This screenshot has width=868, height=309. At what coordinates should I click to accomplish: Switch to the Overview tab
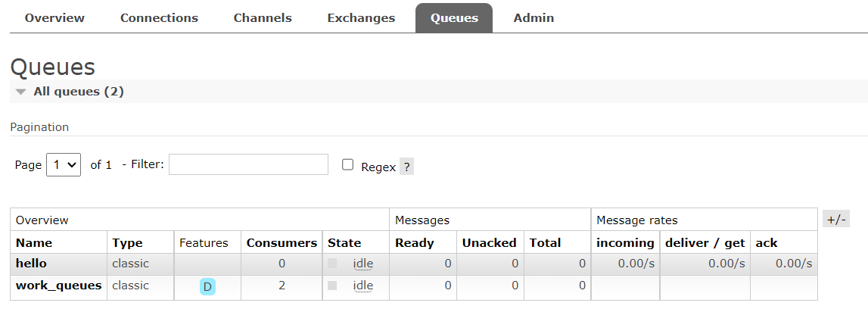pos(54,18)
